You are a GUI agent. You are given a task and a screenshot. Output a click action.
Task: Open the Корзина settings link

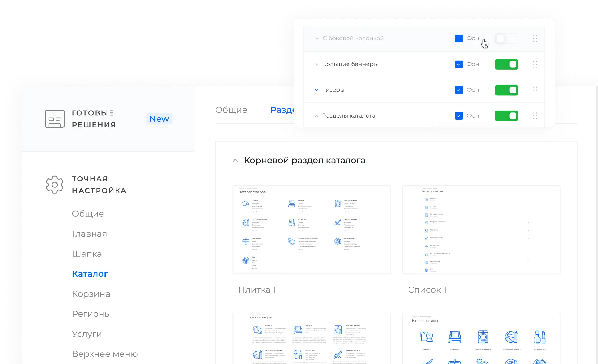coord(91,294)
